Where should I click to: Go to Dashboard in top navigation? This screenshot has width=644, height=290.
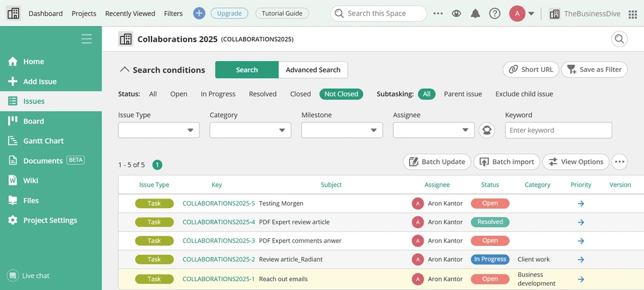pos(45,13)
